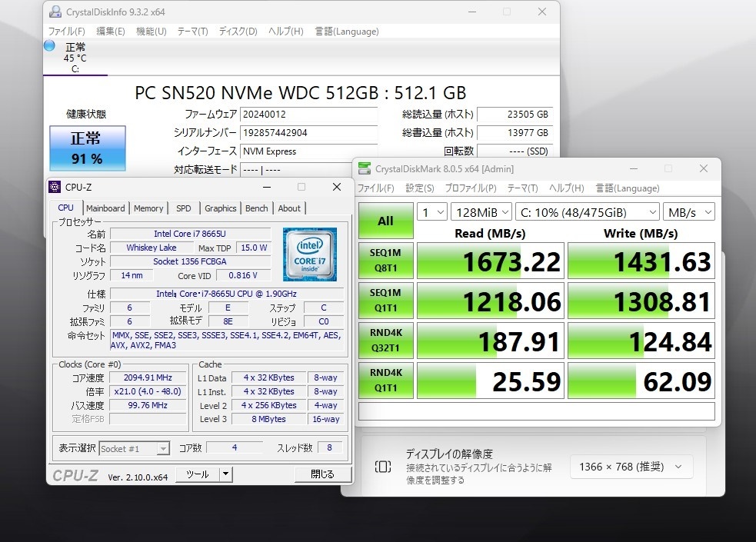Click the 正常 91 % health status button
The image size is (756, 542).
tap(87, 148)
